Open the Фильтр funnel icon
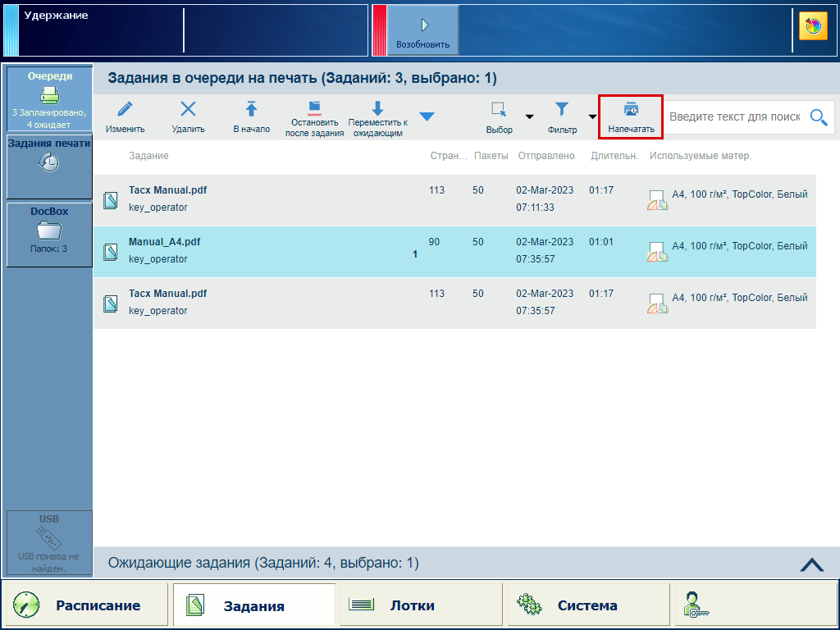The width and height of the screenshot is (840, 630). pyautogui.click(x=561, y=109)
